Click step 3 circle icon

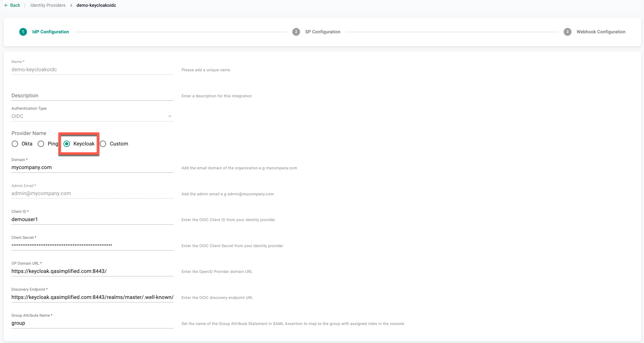[567, 32]
